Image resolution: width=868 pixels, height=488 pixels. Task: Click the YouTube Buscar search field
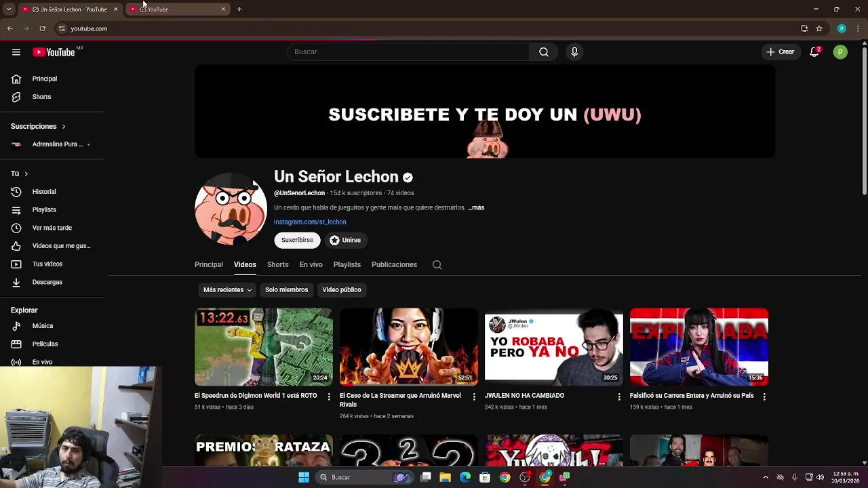[x=409, y=52]
